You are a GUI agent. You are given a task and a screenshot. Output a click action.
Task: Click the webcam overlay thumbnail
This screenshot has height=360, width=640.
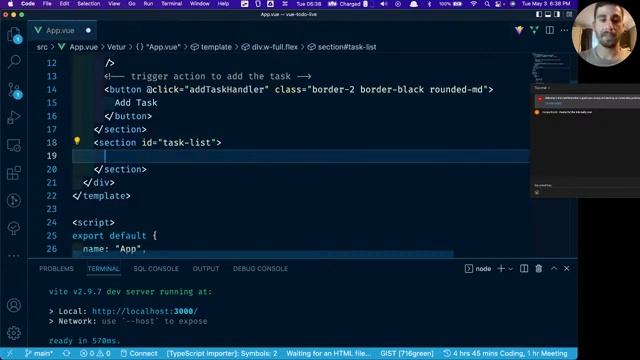tap(604, 34)
